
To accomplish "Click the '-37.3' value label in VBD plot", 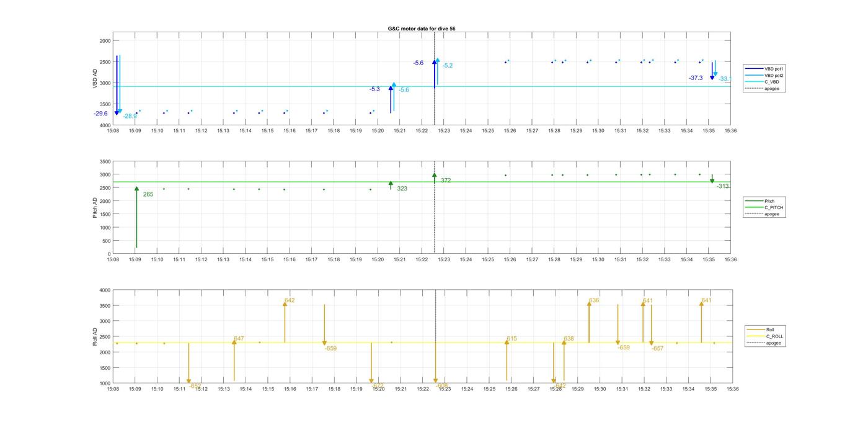I will tap(696, 78).
